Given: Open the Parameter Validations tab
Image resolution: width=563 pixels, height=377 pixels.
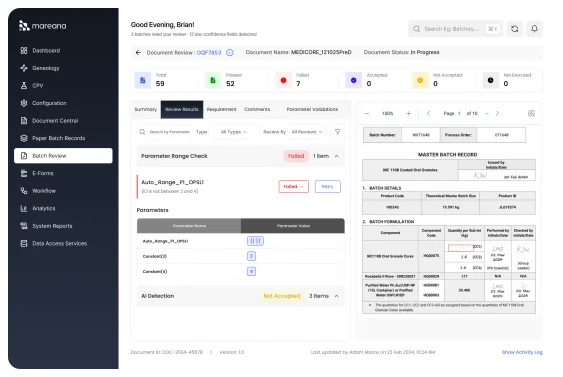Looking at the screenshot, I should (x=312, y=109).
